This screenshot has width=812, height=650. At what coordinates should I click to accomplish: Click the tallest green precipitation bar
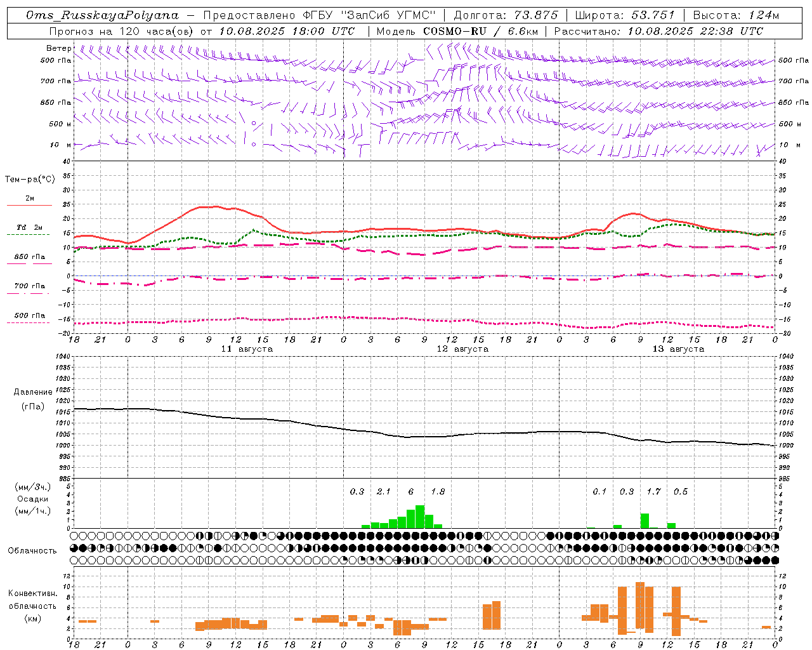pos(420,517)
